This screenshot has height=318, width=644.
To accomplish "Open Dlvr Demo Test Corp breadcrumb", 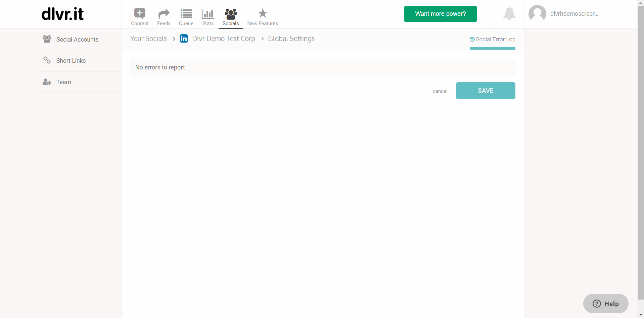I will (x=224, y=39).
